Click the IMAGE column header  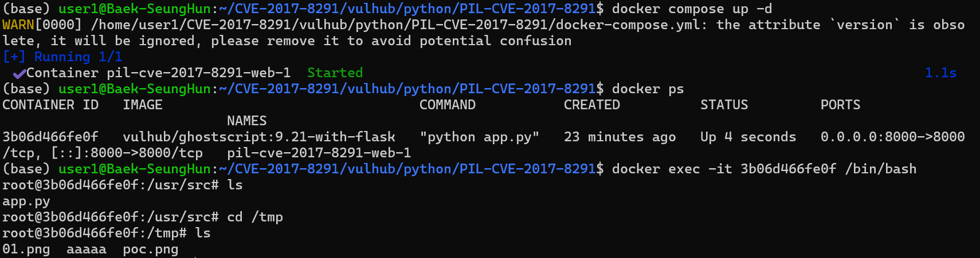coord(143,105)
